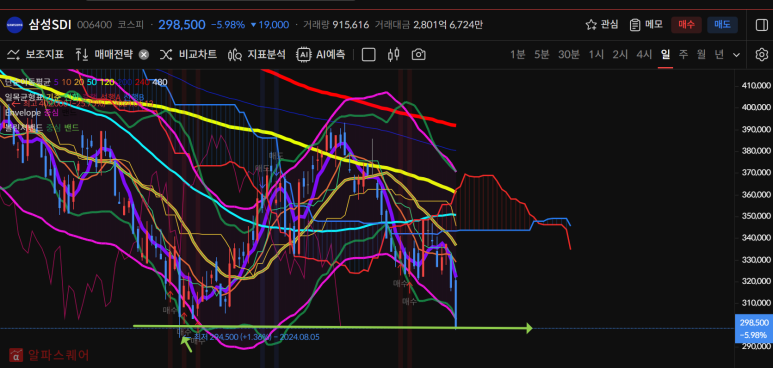The height and width of the screenshot is (368, 773).
Task: Launch the AI예측 prediction feature
Action: pyautogui.click(x=321, y=54)
